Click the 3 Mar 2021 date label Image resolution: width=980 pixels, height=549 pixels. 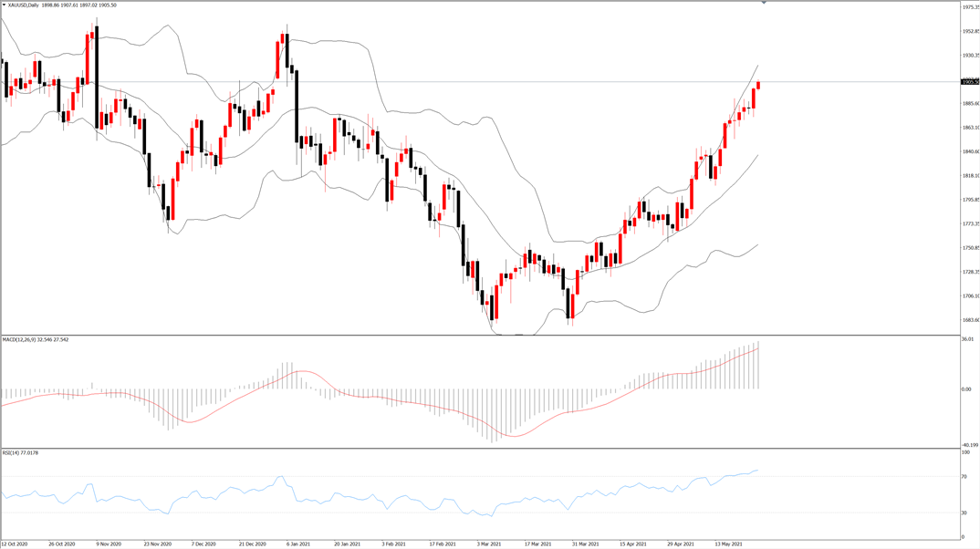point(489,544)
